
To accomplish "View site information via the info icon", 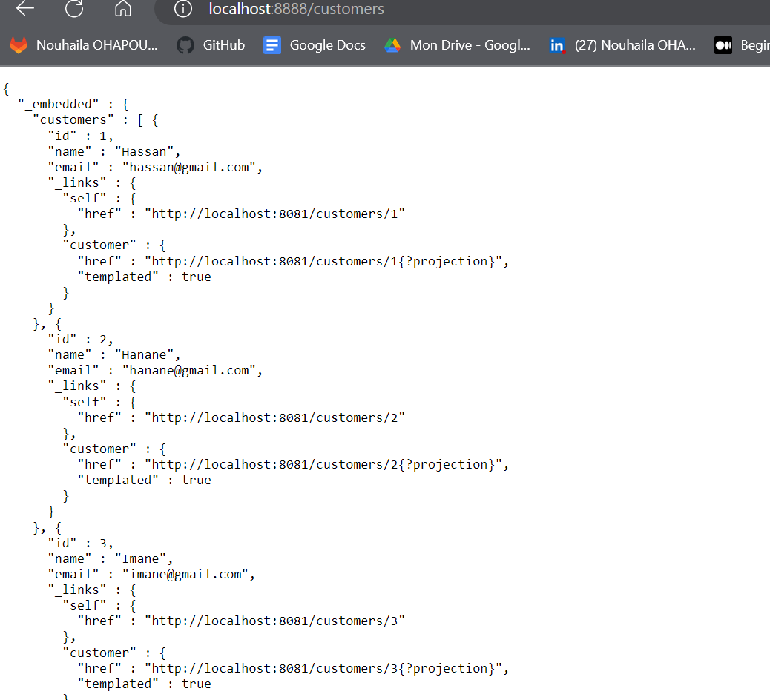I will click(182, 10).
